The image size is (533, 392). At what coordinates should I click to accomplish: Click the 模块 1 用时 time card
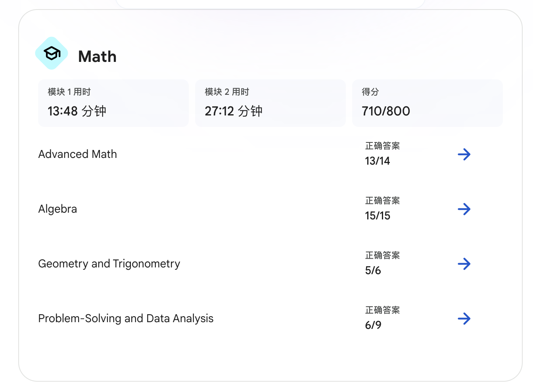[113, 103]
